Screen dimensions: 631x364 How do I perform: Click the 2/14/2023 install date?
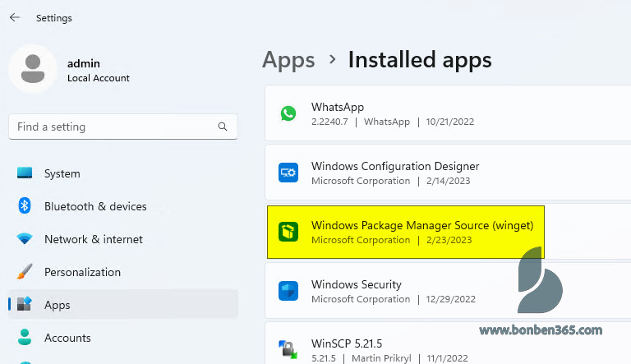pos(449,181)
